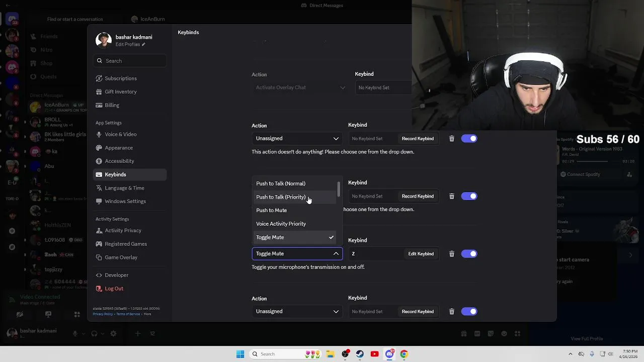Click the Gift Inventory gift icon
The width and height of the screenshot is (644, 362).
[99, 92]
